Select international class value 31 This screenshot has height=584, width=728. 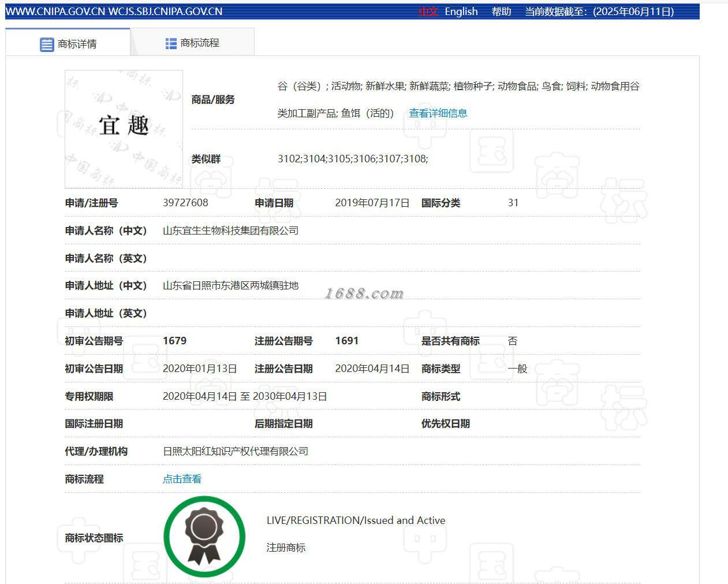point(513,203)
